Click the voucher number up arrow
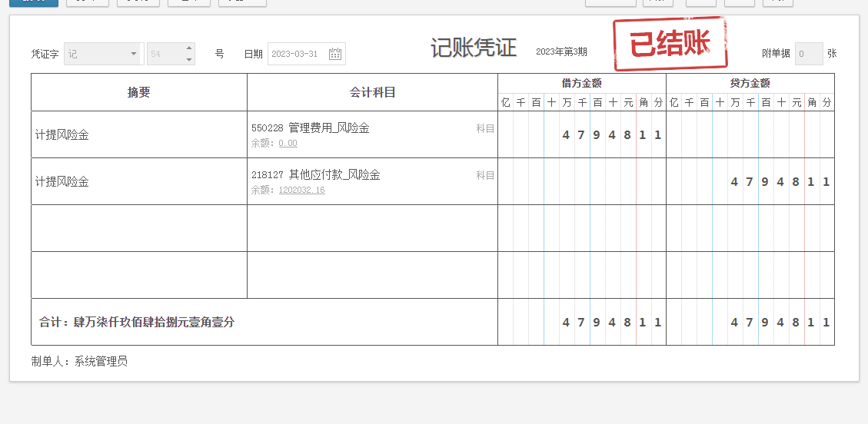 [189, 48]
